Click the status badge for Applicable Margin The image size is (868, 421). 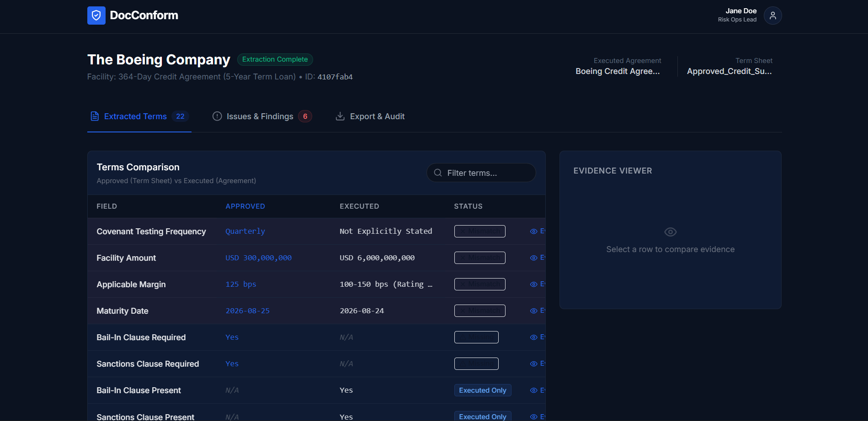point(479,284)
